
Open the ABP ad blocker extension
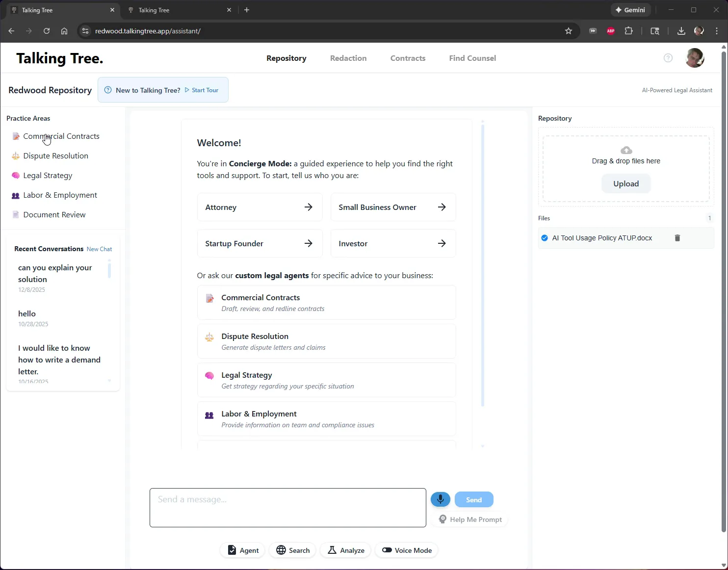[611, 31]
